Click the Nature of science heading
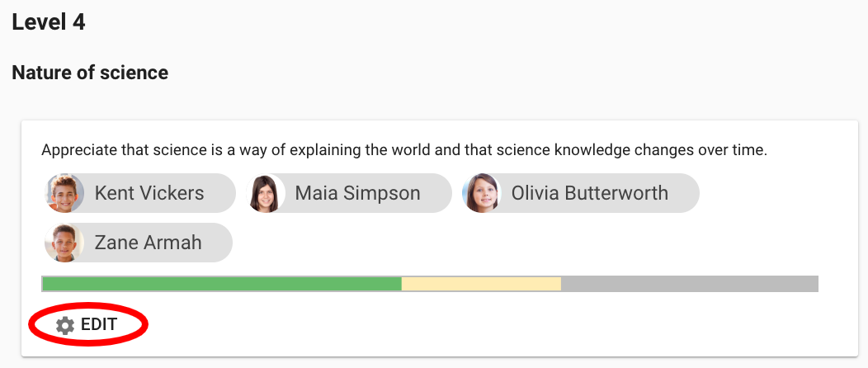Screen dimensions: 868x368 click(x=90, y=73)
